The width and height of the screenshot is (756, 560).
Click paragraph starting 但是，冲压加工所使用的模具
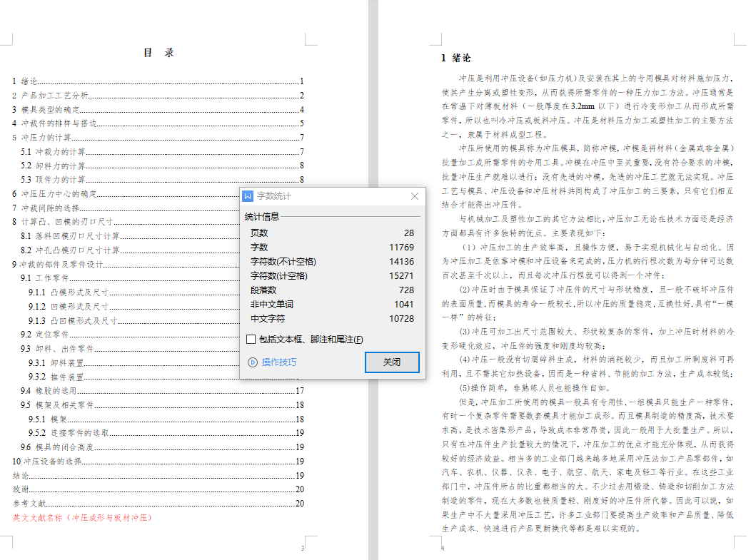coord(588,466)
